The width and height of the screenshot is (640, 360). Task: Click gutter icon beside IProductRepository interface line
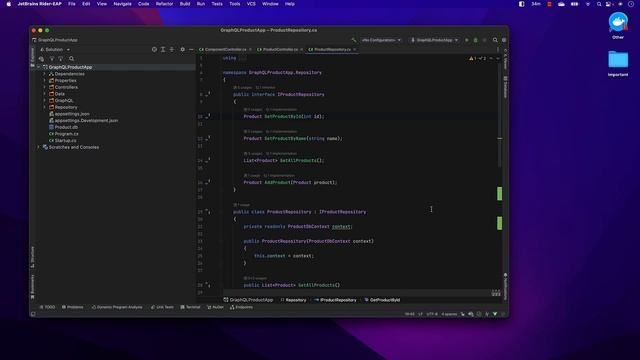pyautogui.click(x=208, y=94)
